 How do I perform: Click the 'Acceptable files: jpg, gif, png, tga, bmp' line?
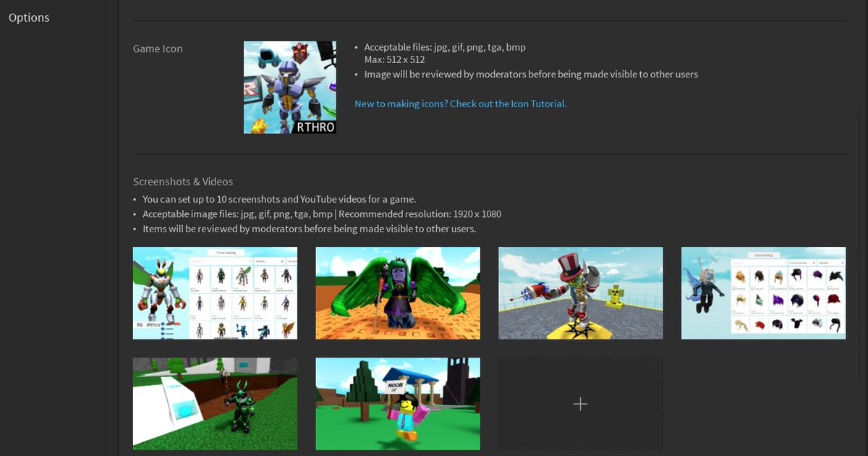coord(445,47)
